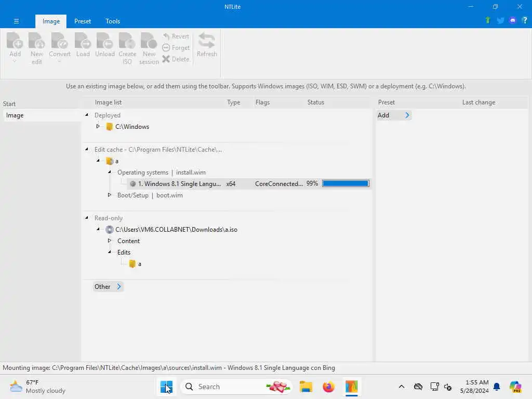Click the Status column header
The width and height of the screenshot is (532, 399).
(x=315, y=102)
